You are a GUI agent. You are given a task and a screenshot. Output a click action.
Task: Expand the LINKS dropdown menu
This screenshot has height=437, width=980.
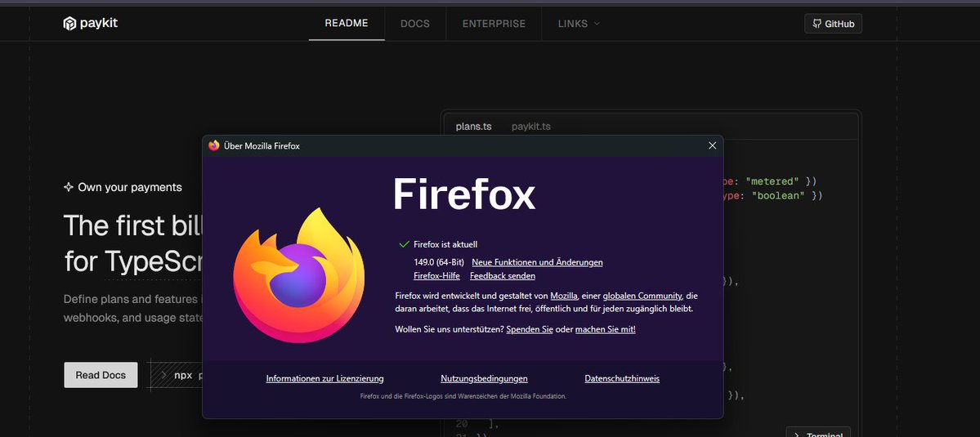(579, 24)
